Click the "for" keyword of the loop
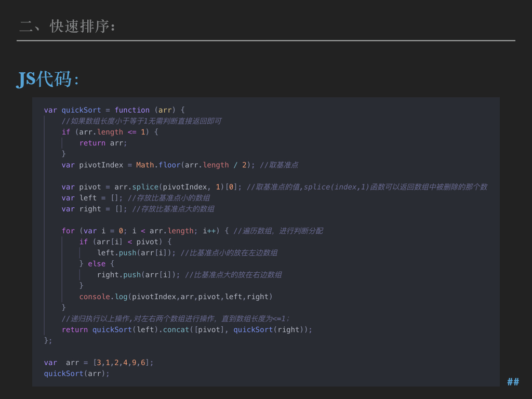Image resolution: width=532 pixels, height=399 pixels. click(x=68, y=231)
